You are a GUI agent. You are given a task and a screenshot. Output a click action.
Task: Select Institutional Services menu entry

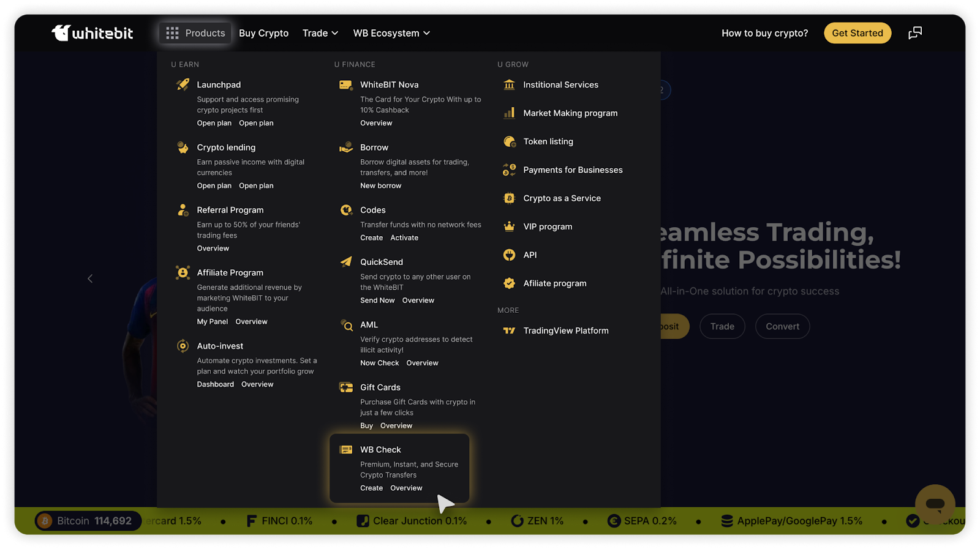pos(560,85)
